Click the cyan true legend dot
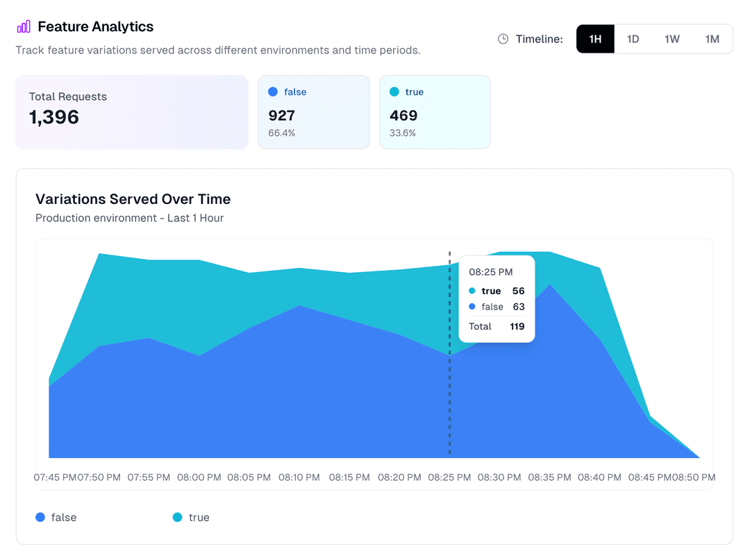Viewport: 750px width, 560px height. [x=178, y=517]
